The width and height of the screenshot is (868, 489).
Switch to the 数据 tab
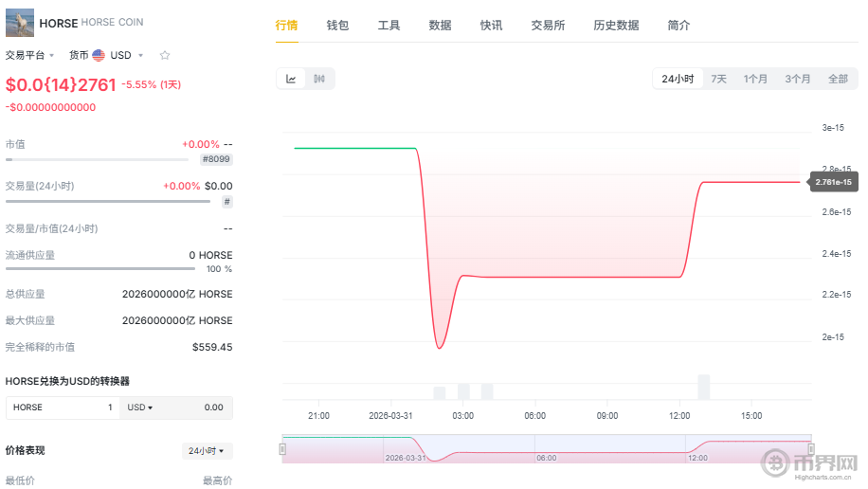point(440,26)
